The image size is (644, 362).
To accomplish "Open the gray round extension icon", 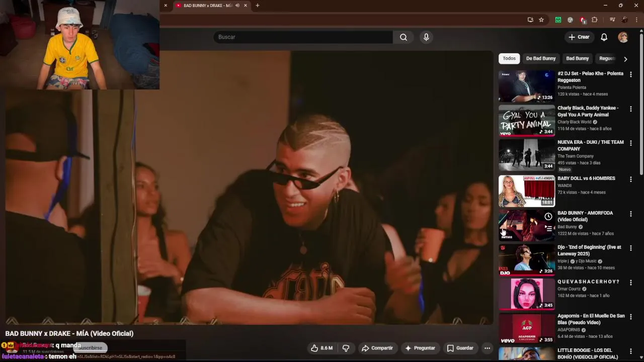I will click(x=570, y=20).
